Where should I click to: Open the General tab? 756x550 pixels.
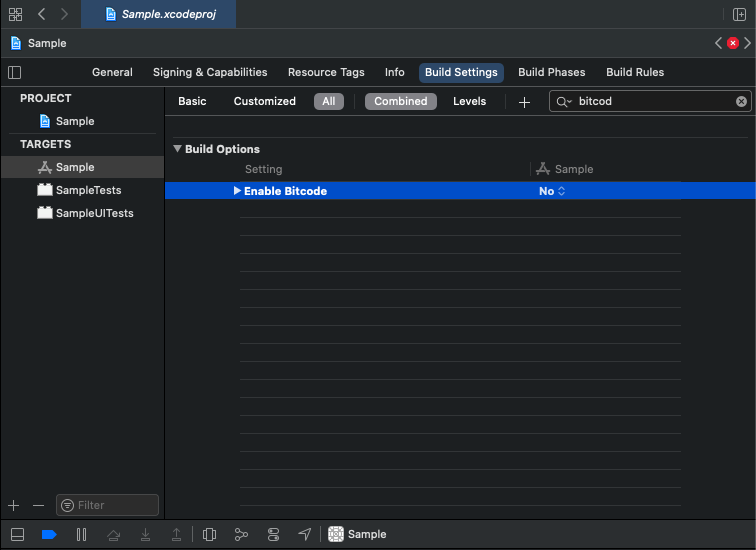pyautogui.click(x=112, y=72)
